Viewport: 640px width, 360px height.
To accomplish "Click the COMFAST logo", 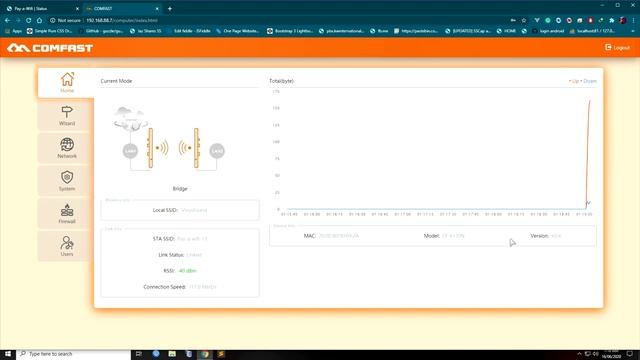I will point(50,48).
